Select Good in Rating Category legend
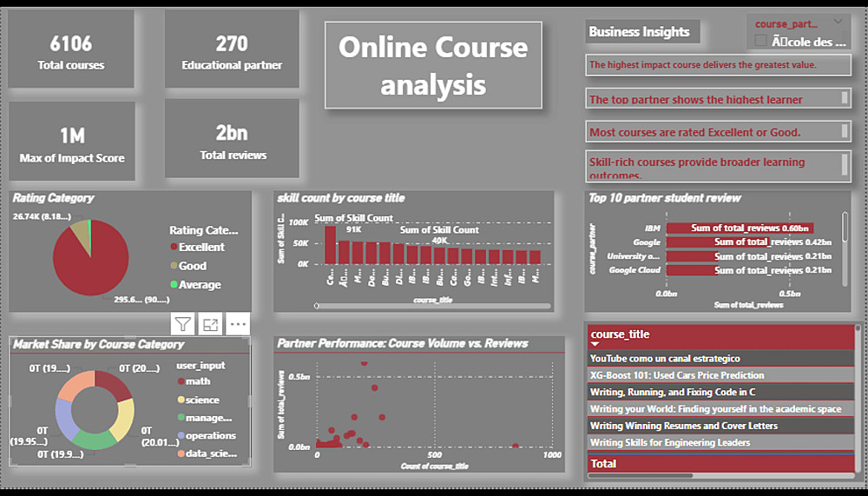The image size is (868, 496). pyautogui.click(x=188, y=266)
